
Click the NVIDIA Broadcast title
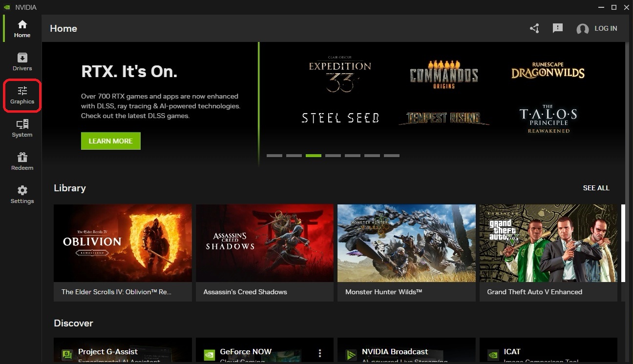(x=395, y=351)
